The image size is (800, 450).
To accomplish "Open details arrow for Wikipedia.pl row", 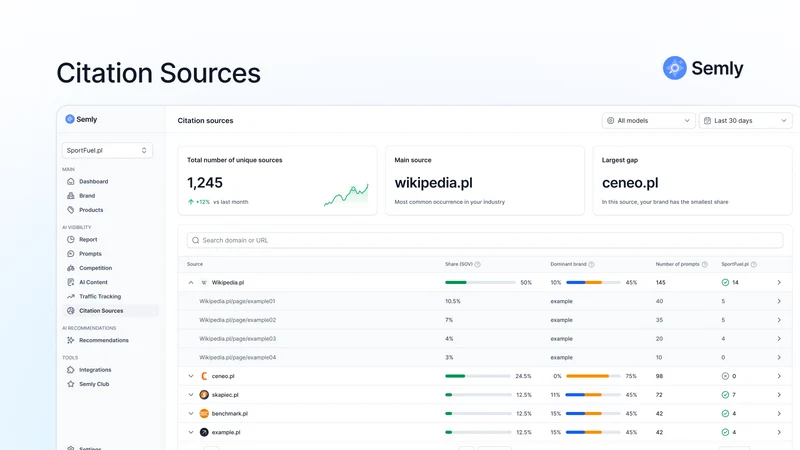I will click(x=779, y=283).
